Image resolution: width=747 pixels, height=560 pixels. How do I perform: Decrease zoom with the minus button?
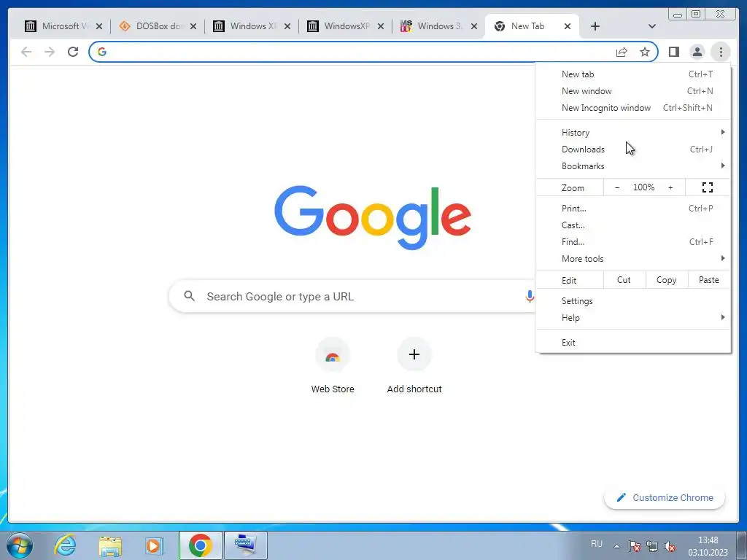point(617,187)
